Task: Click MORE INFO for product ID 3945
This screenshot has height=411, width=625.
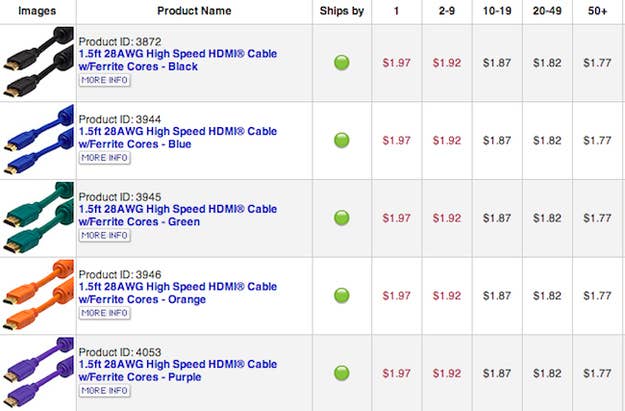Action: coord(104,236)
